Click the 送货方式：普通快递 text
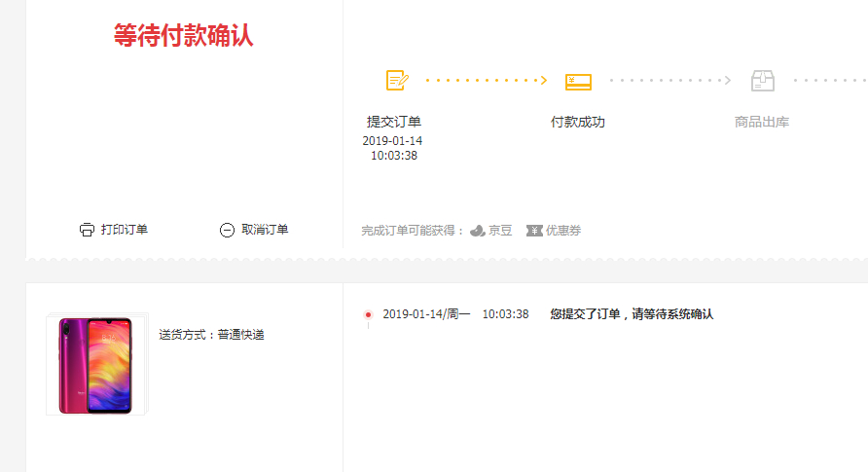 click(211, 335)
